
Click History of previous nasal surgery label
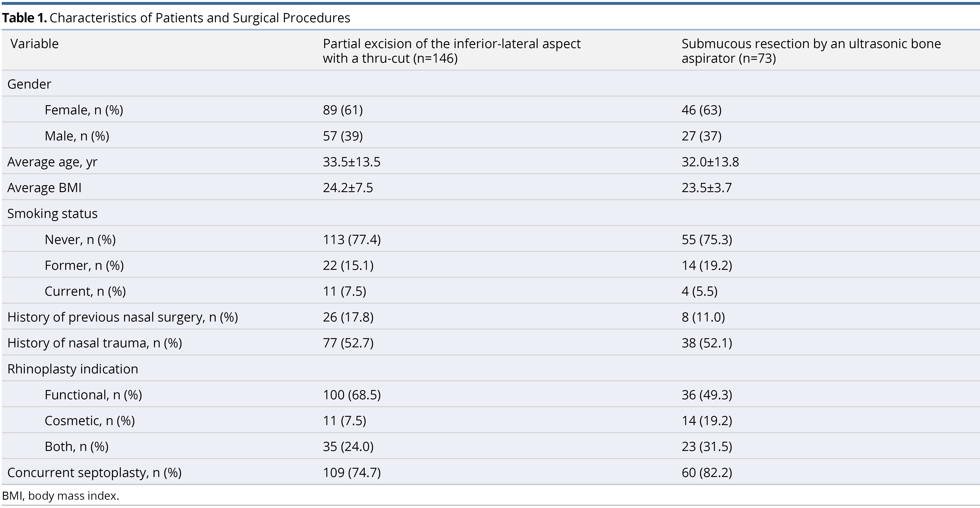coord(122,317)
